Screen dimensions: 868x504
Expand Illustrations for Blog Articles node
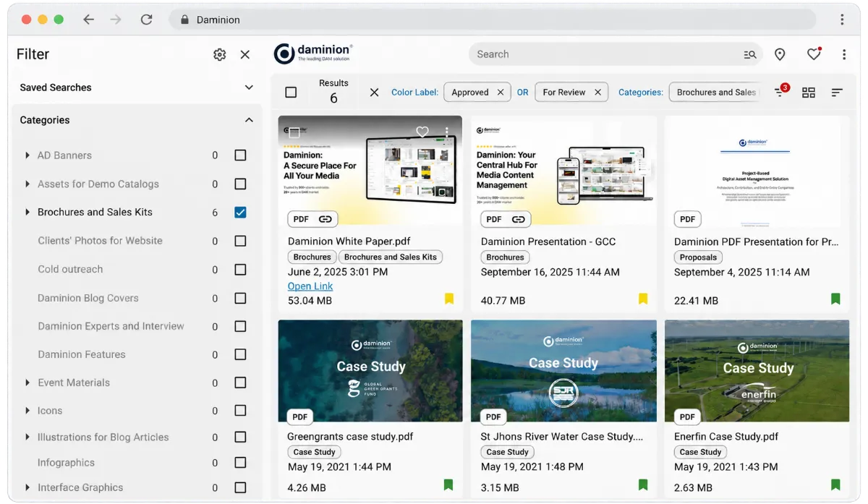[x=27, y=437]
